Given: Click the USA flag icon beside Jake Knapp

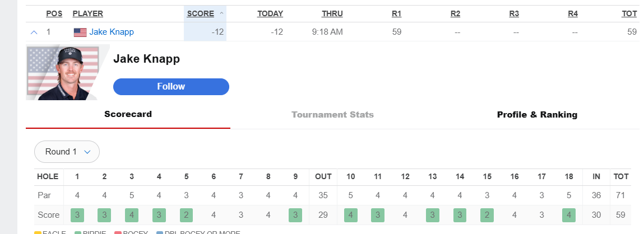Looking at the screenshot, I should tap(80, 32).
